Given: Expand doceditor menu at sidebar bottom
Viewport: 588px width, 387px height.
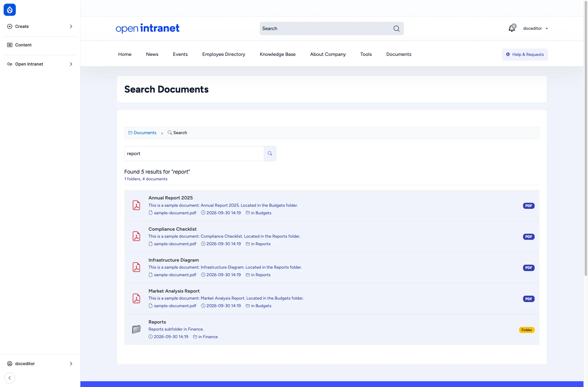Looking at the screenshot, I should (40, 364).
